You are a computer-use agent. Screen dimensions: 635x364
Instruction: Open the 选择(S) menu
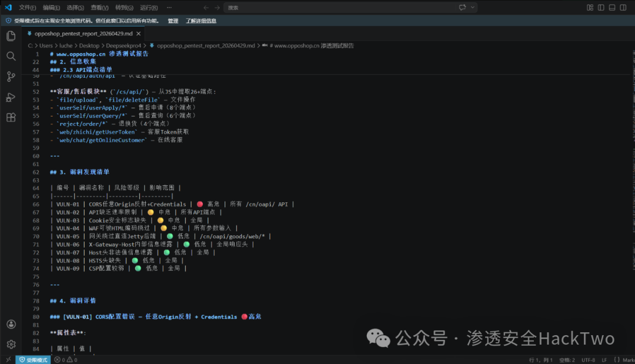75,8
